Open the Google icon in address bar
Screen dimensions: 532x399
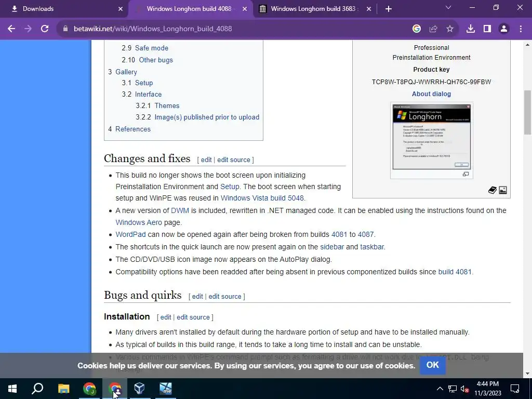click(417, 29)
